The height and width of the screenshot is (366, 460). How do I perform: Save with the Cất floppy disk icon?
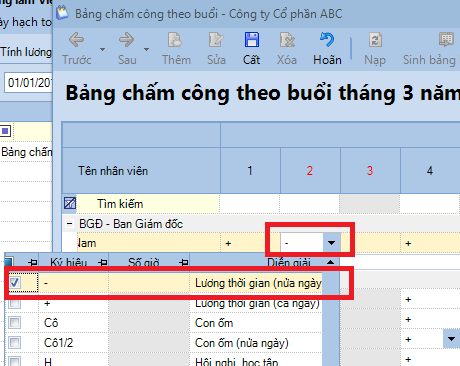(x=252, y=40)
